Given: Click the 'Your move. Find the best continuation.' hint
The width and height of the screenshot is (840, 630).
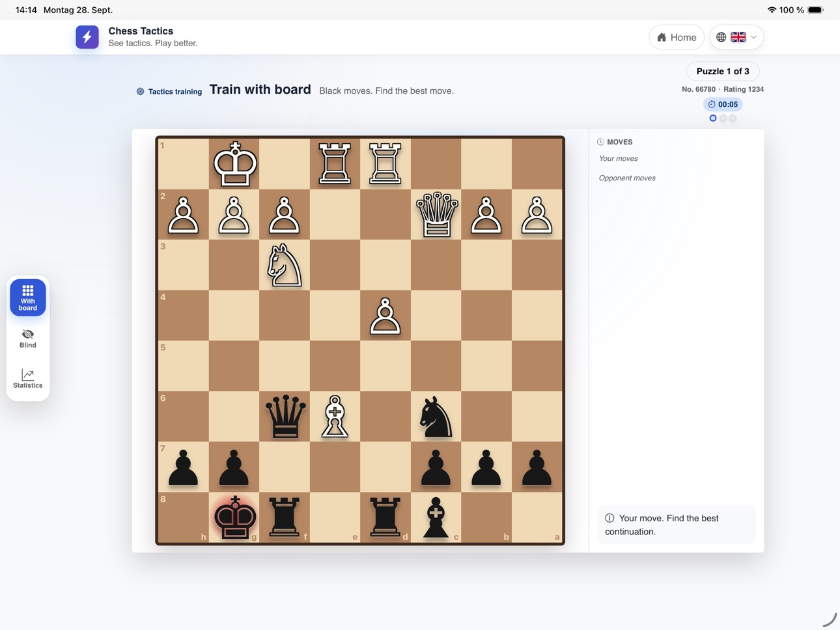Looking at the screenshot, I should click(676, 525).
